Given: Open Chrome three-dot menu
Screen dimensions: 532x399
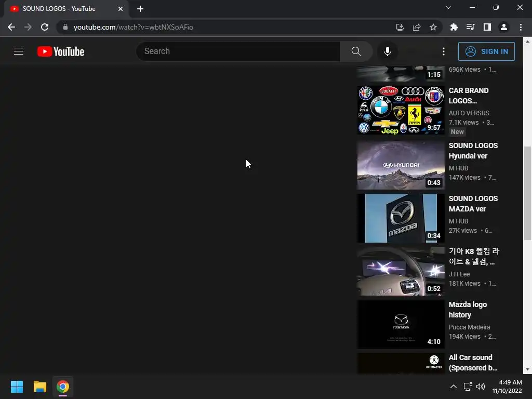Looking at the screenshot, I should tap(521, 27).
